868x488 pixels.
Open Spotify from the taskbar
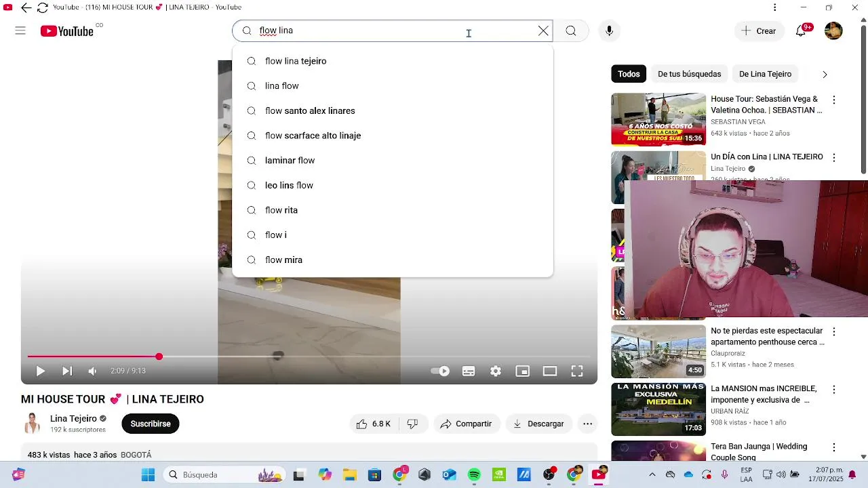(x=474, y=474)
